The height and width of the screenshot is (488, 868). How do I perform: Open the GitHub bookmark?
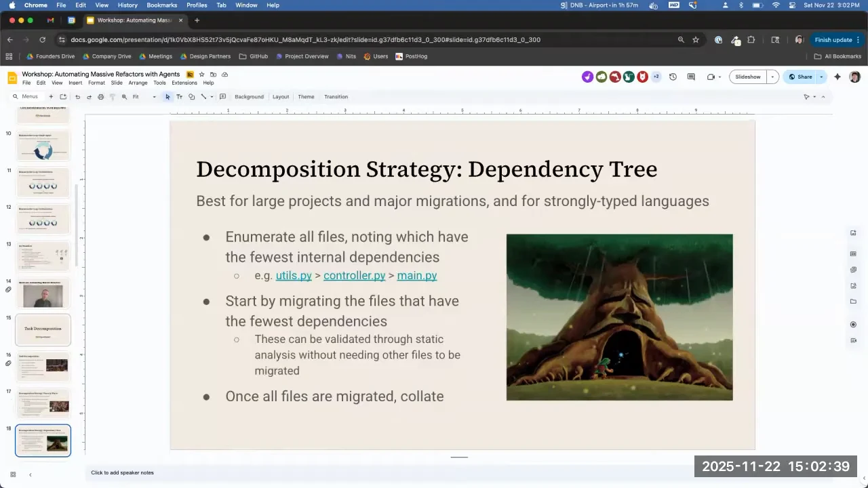(x=254, y=56)
